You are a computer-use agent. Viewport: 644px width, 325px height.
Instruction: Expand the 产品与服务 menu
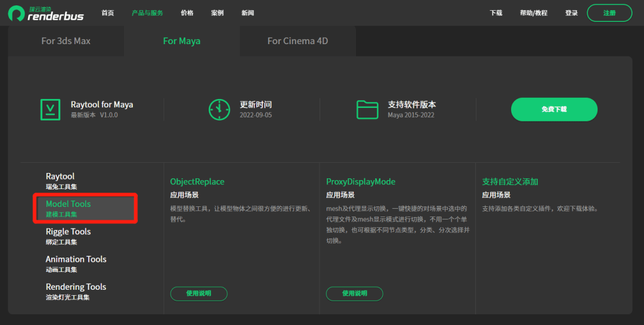[x=147, y=13]
